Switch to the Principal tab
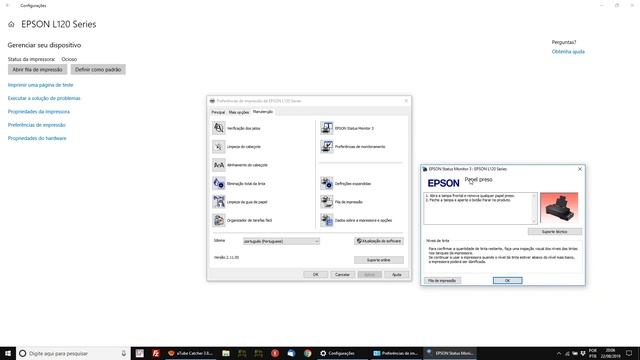 (218, 112)
